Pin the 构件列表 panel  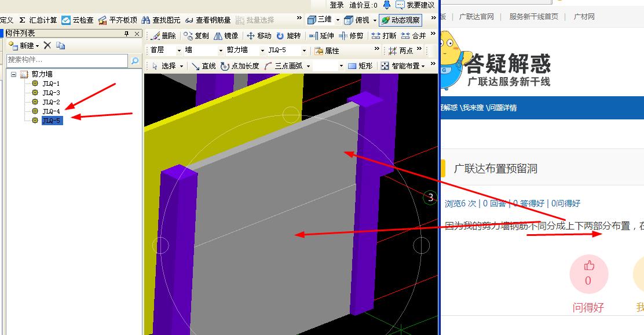coord(126,33)
